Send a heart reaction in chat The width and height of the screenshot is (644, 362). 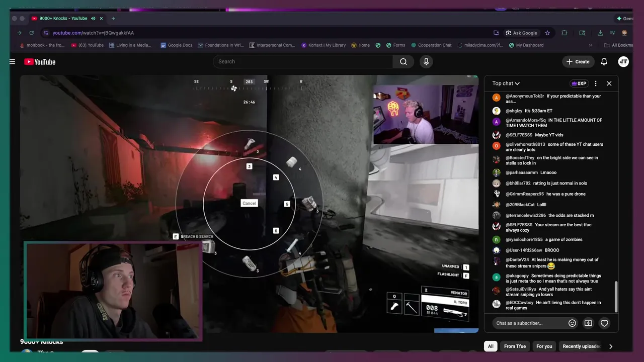[605, 323]
